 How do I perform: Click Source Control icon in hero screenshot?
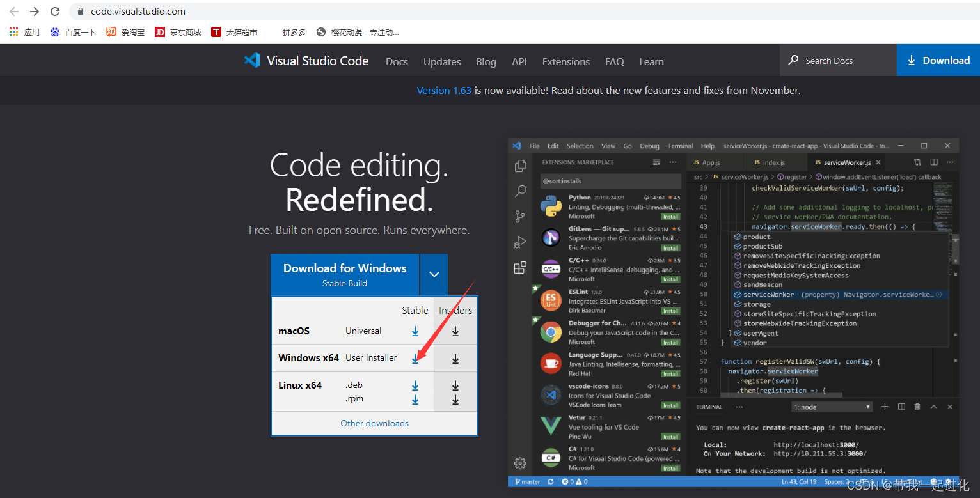pyautogui.click(x=521, y=217)
